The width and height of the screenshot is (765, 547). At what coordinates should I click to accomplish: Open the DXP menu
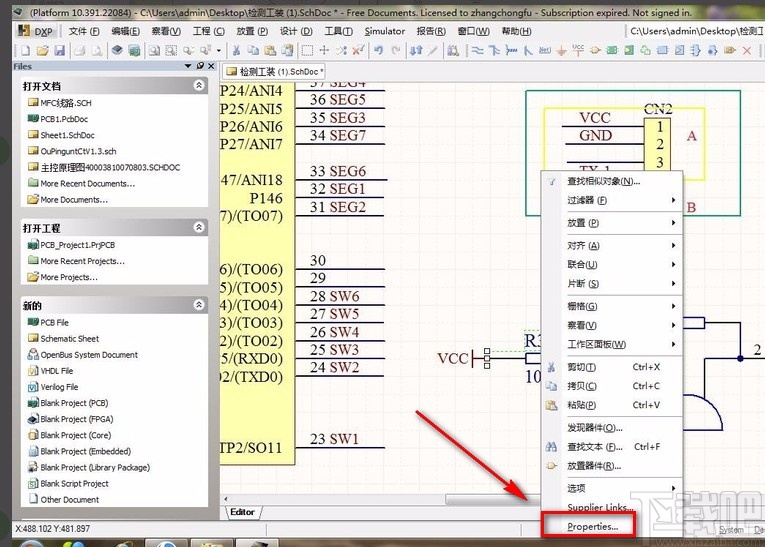(37, 31)
